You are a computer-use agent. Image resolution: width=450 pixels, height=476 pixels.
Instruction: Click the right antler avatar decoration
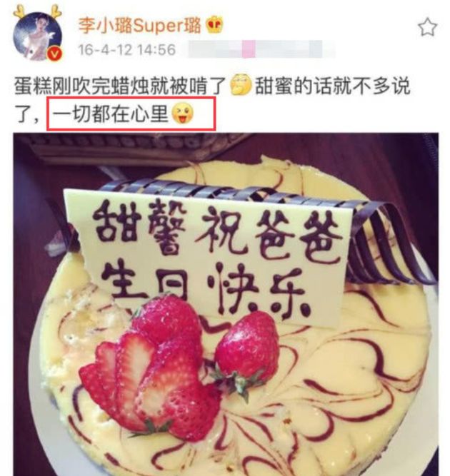coord(55,11)
